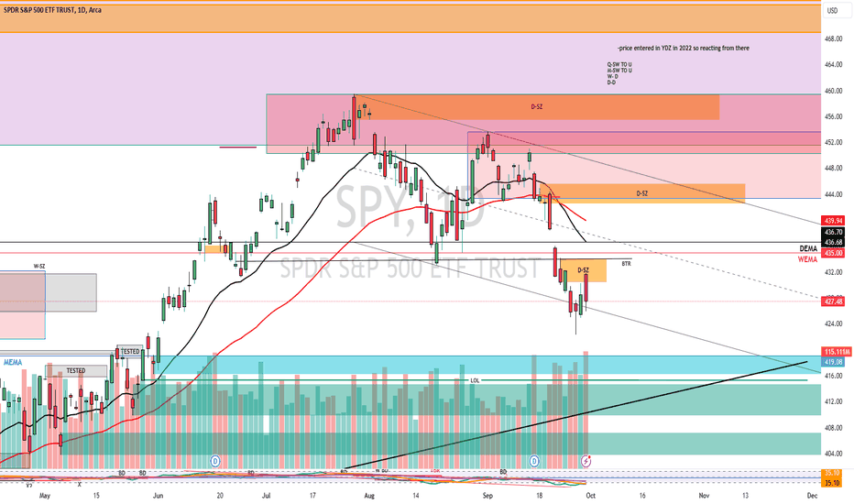
Task: Select the red 427.48 price label
Action: pos(833,301)
